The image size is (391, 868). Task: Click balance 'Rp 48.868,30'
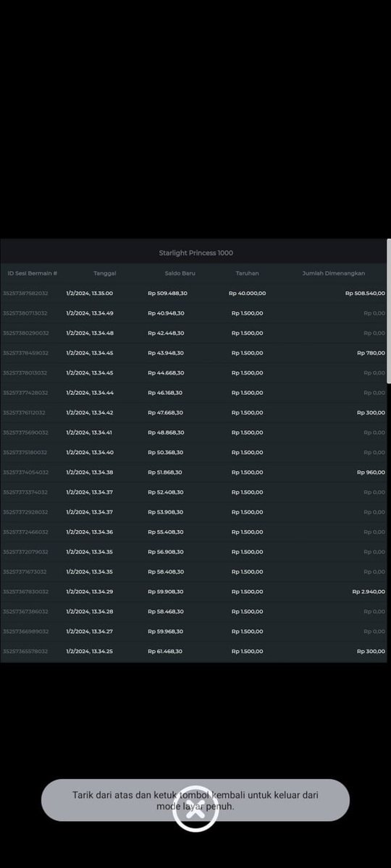[x=166, y=433]
